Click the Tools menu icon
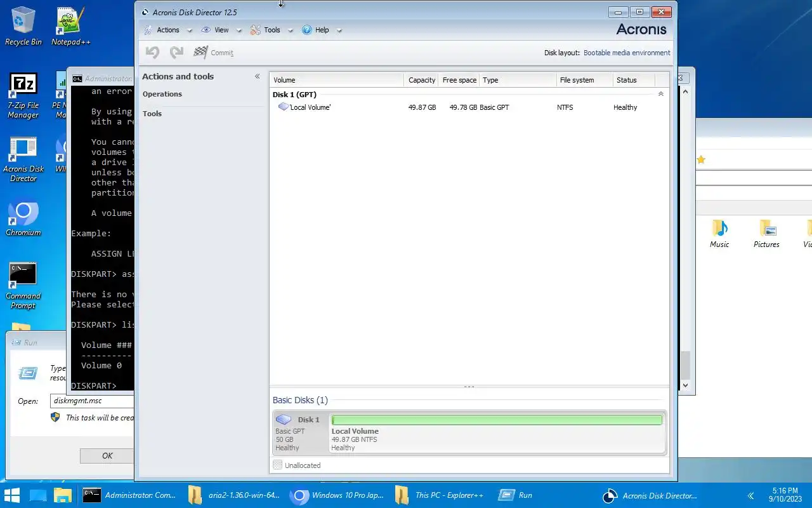 tap(255, 30)
